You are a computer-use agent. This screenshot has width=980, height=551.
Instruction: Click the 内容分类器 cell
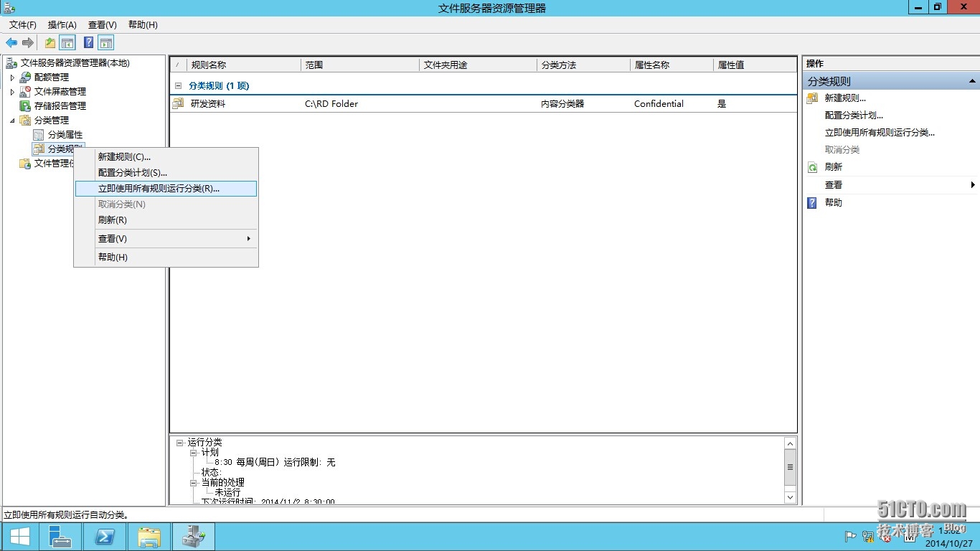562,104
